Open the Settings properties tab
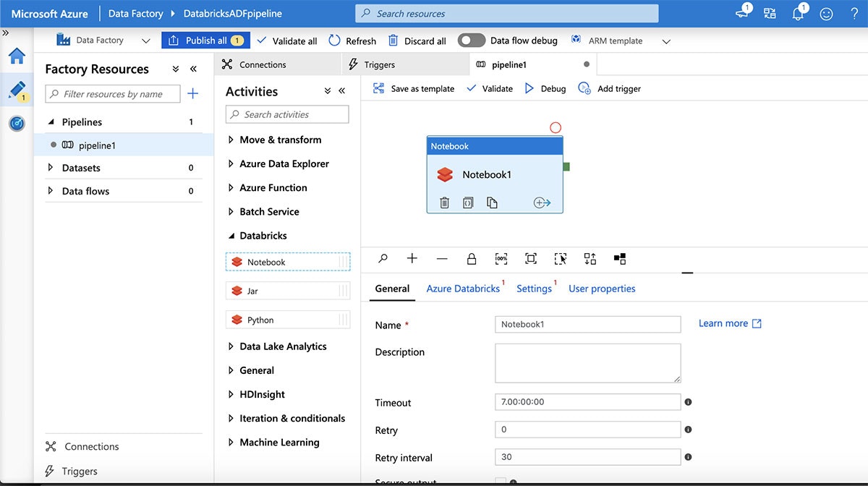The width and height of the screenshot is (868, 486). coord(534,289)
